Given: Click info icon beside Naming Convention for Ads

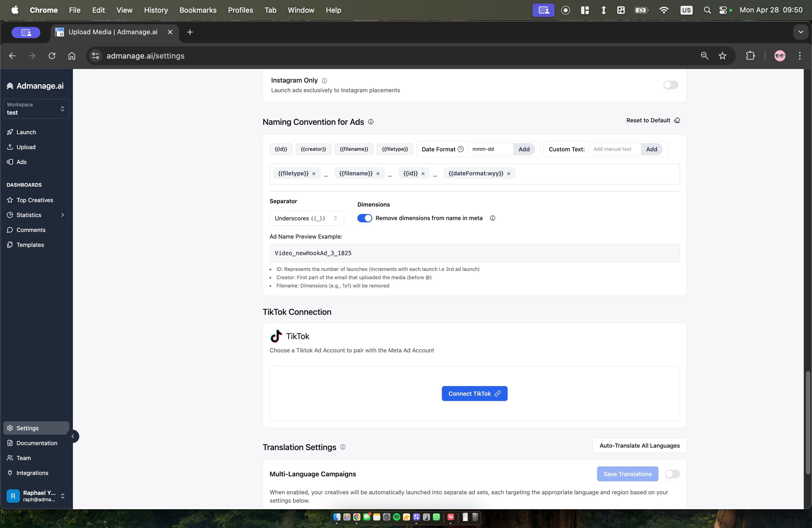Looking at the screenshot, I should [371, 122].
